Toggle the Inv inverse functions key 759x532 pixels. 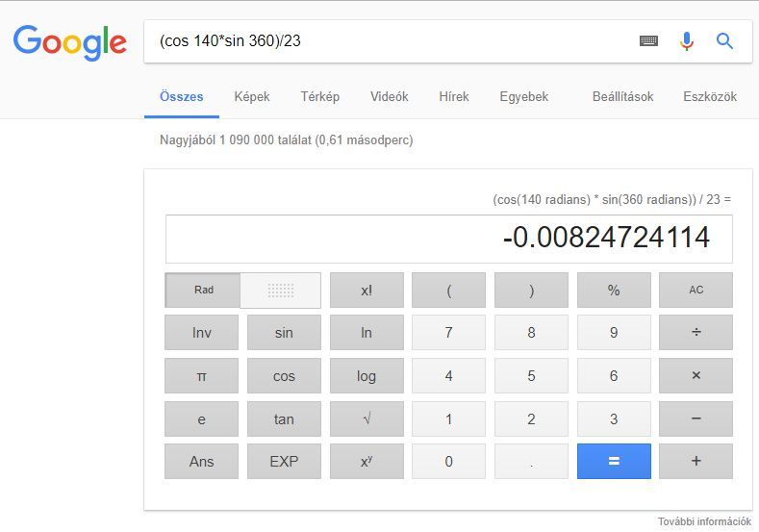pyautogui.click(x=201, y=333)
